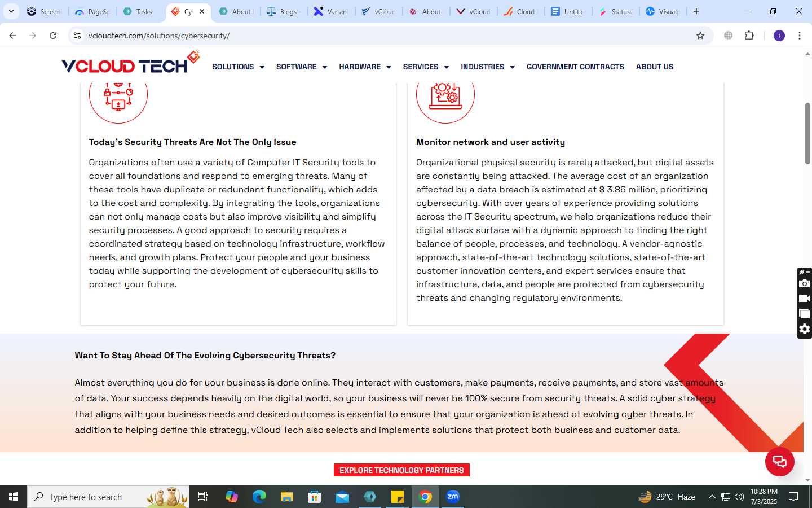Screen dimensions: 812x508
Task: Switch to the Visualping tab
Action: pos(664,11)
